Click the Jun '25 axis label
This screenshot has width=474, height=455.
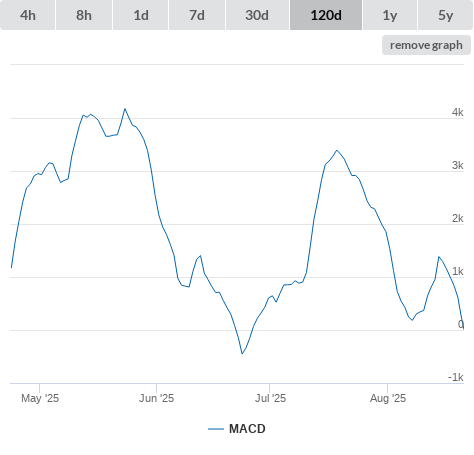(156, 398)
